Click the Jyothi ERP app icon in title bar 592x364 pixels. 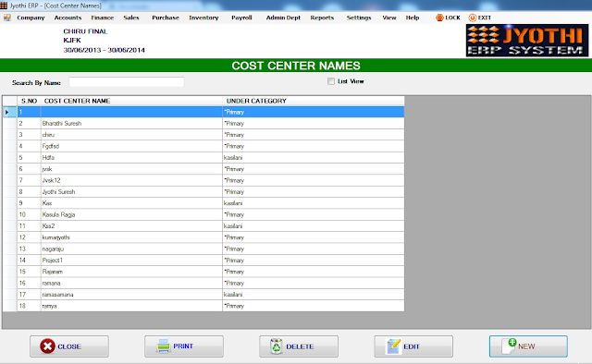click(4, 6)
